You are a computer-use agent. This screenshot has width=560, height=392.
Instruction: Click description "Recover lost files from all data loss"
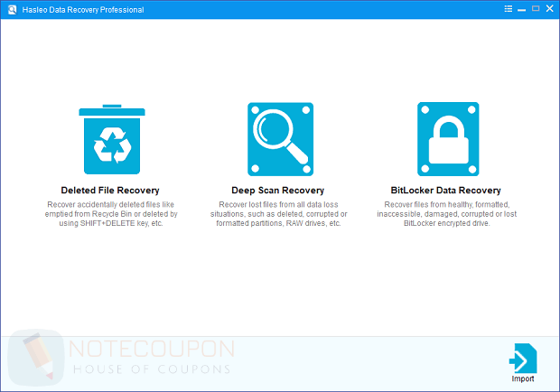278,204
